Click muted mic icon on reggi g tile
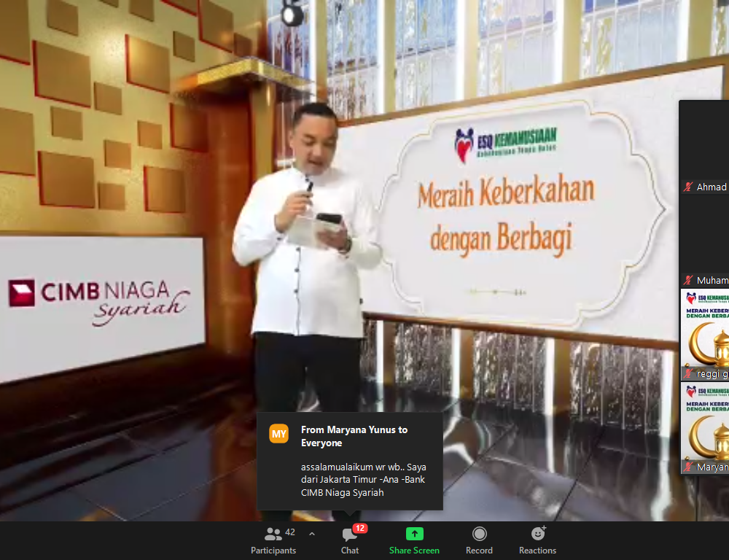The height and width of the screenshot is (560, 729). click(687, 374)
